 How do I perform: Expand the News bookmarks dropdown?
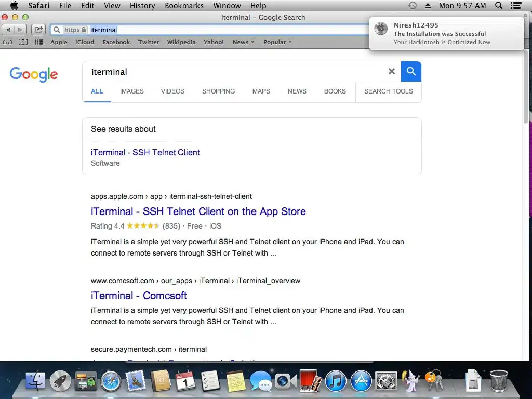[x=243, y=42]
